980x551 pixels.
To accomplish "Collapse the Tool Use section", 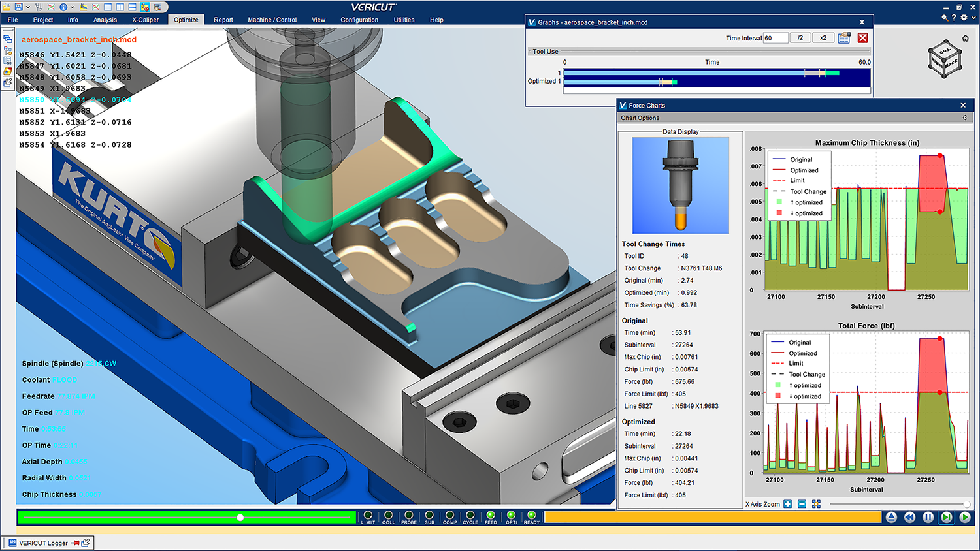I will [x=545, y=51].
